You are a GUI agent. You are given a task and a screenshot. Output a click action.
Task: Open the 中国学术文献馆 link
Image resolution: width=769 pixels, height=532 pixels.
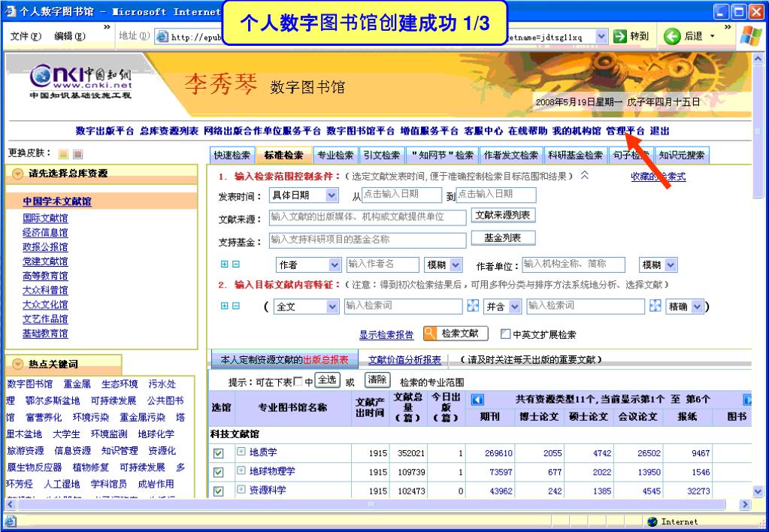point(57,201)
